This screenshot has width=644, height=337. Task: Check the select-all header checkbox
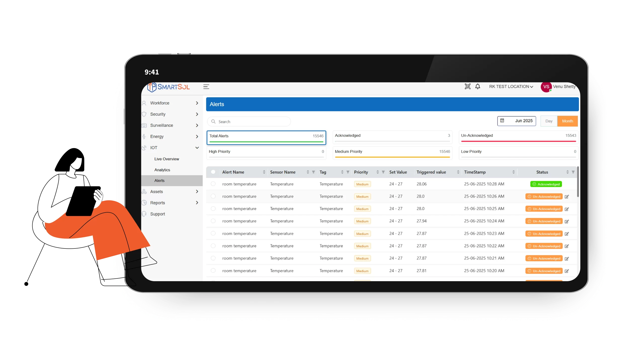(213, 172)
